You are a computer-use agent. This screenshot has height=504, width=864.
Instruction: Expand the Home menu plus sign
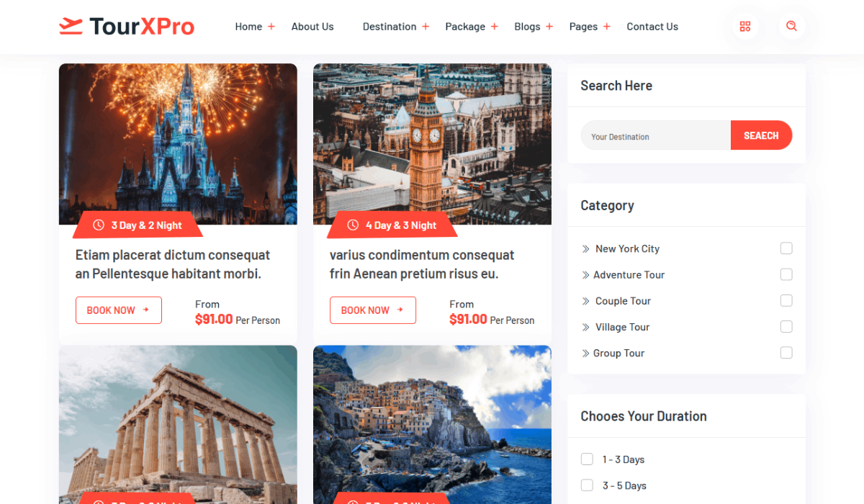pyautogui.click(x=271, y=27)
